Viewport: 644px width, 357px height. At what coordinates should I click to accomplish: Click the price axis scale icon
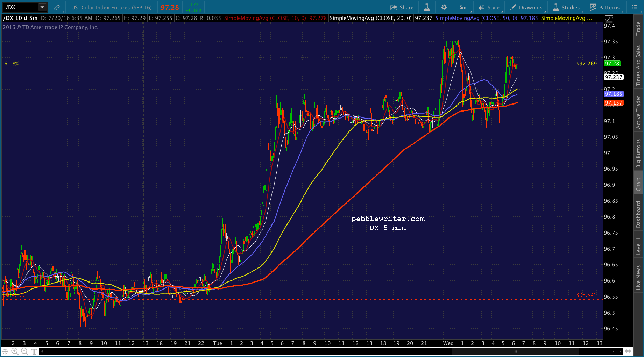click(x=609, y=19)
